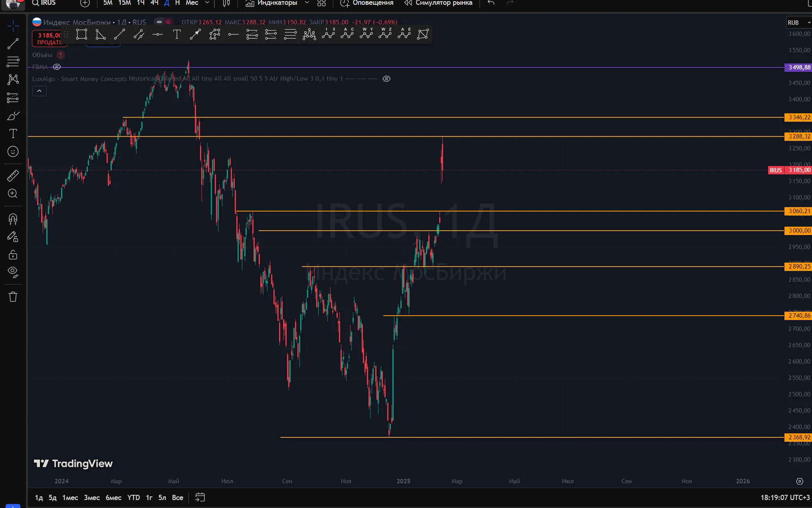Click the add symbol plus button
812x508 pixels.
tap(85, 3)
